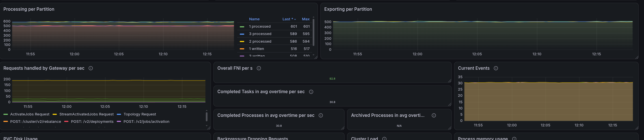The width and height of the screenshot is (644, 140).
Task: Toggle POST: /cluster/v2/rebalance series
Action: (x=36, y=122)
